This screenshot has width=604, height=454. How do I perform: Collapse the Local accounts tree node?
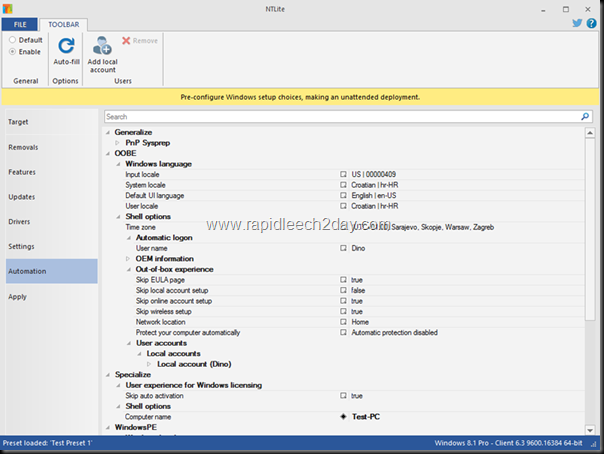click(139, 353)
